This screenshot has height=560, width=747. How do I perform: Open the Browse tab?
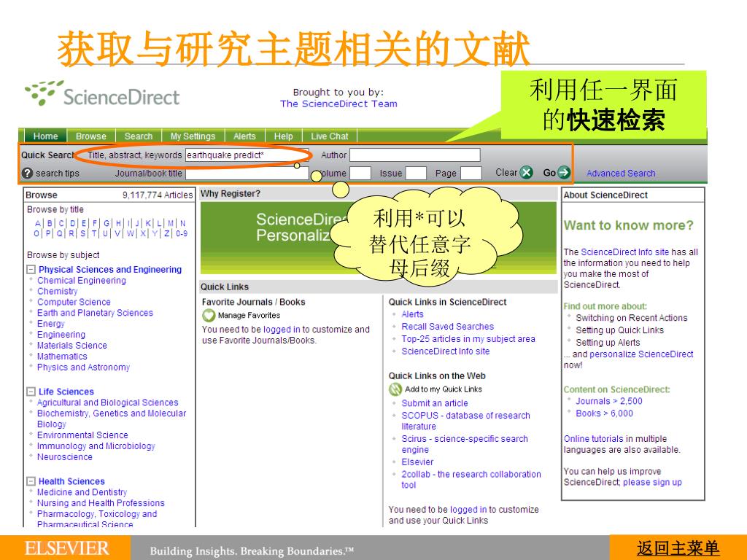tap(91, 136)
